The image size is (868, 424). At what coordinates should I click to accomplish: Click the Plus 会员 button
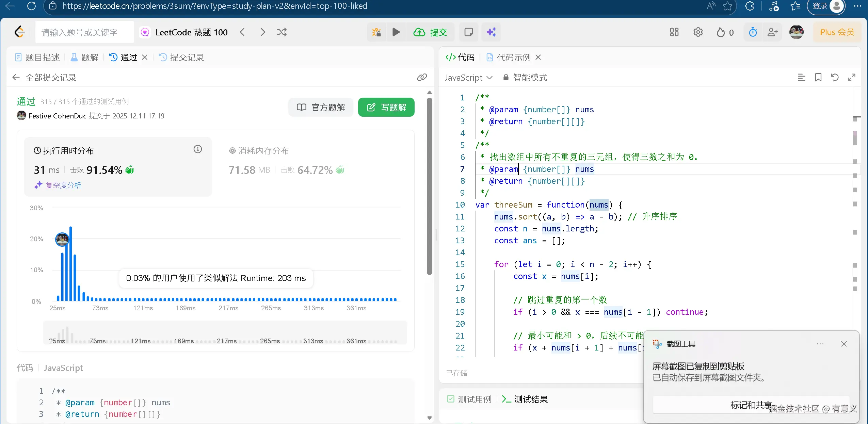click(837, 32)
